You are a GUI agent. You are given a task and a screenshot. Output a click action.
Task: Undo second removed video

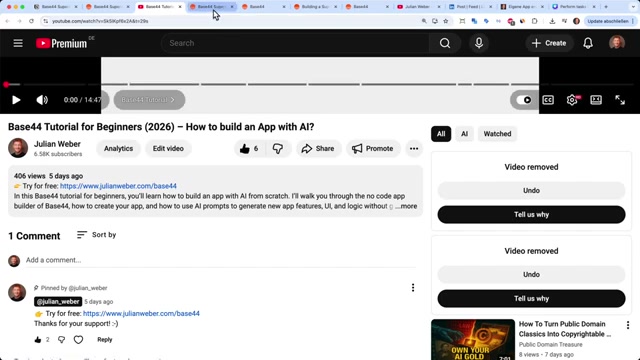(x=531, y=275)
